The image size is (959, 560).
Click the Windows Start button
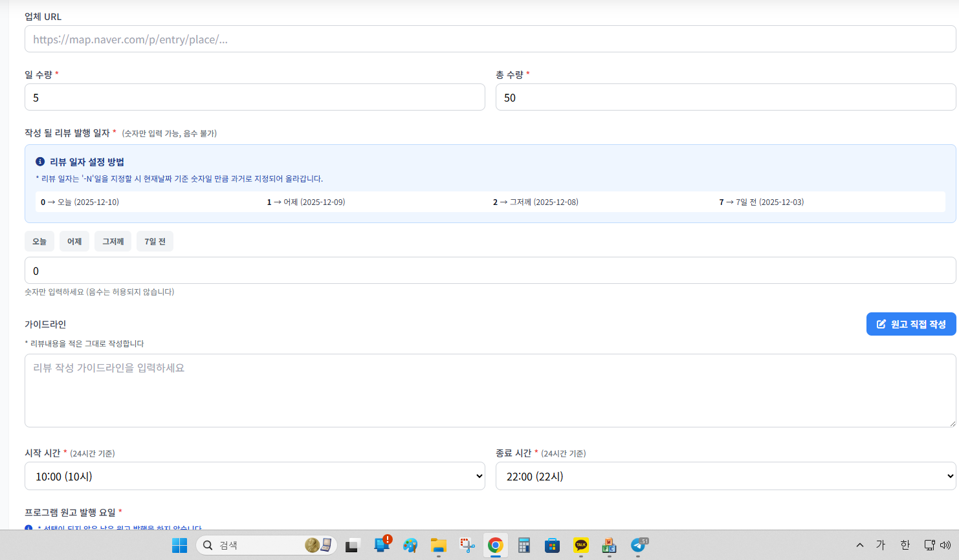coord(179,545)
